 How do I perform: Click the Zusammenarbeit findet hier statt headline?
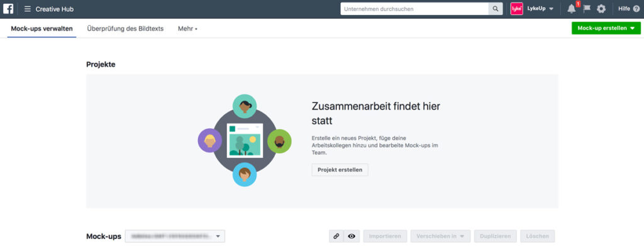coord(376,113)
